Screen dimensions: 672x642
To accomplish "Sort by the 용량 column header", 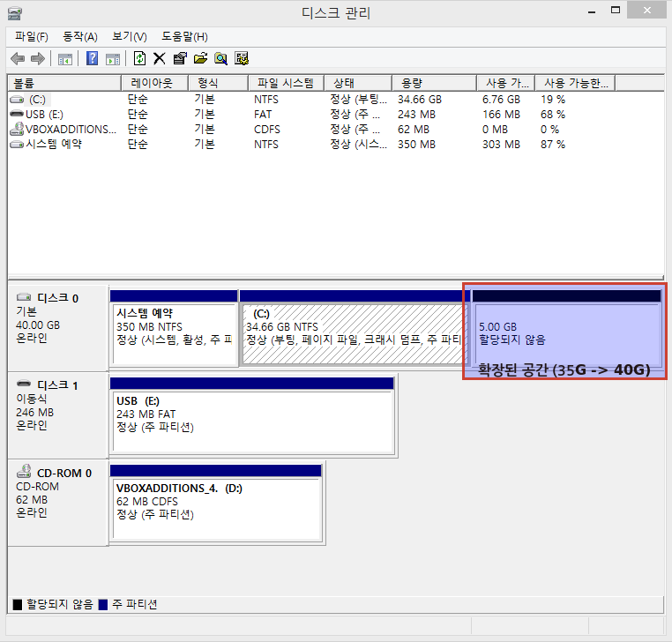I will click(x=434, y=83).
